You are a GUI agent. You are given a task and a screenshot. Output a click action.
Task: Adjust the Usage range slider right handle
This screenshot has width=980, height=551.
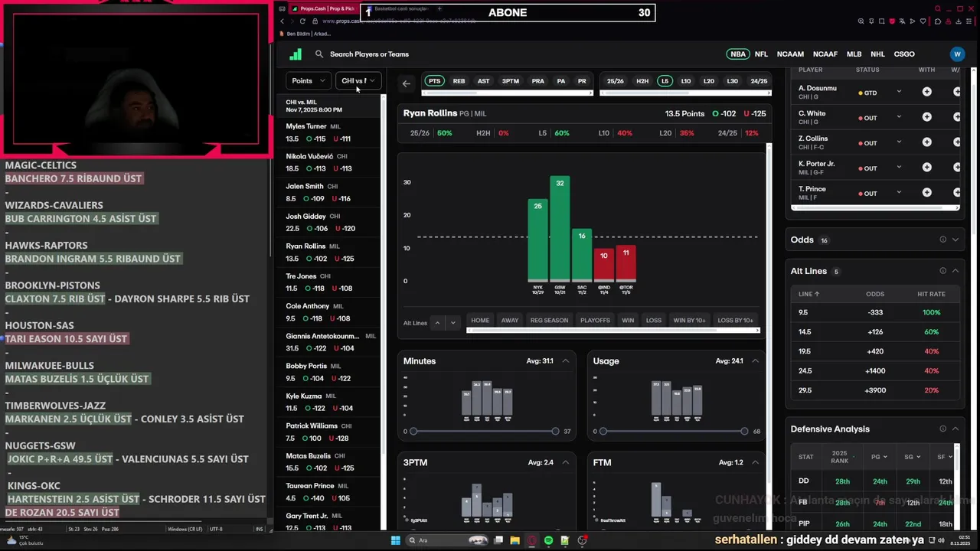click(x=744, y=432)
